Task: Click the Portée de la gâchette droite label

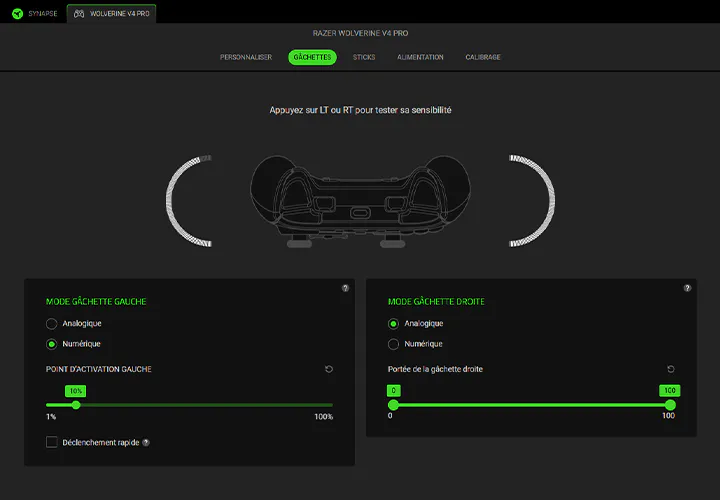Action: 435,369
